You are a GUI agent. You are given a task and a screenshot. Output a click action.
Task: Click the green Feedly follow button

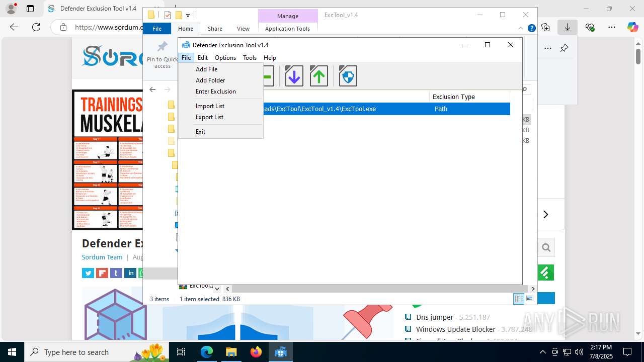546,273
